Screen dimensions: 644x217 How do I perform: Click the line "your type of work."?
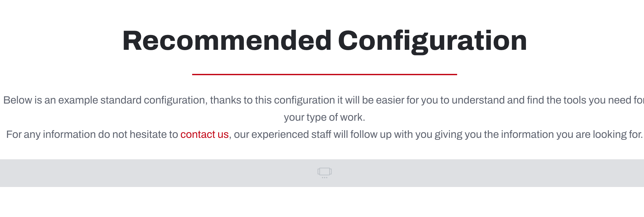[x=324, y=117]
